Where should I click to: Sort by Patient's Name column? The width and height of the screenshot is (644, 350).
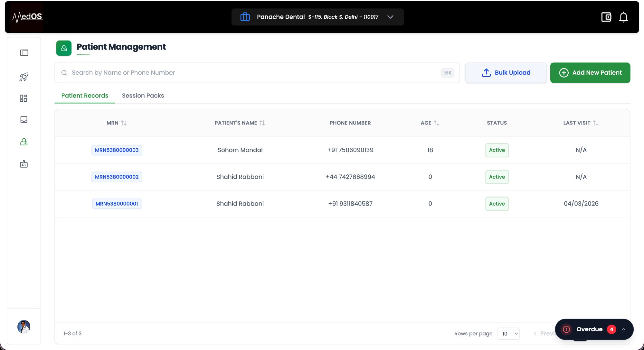(x=262, y=123)
